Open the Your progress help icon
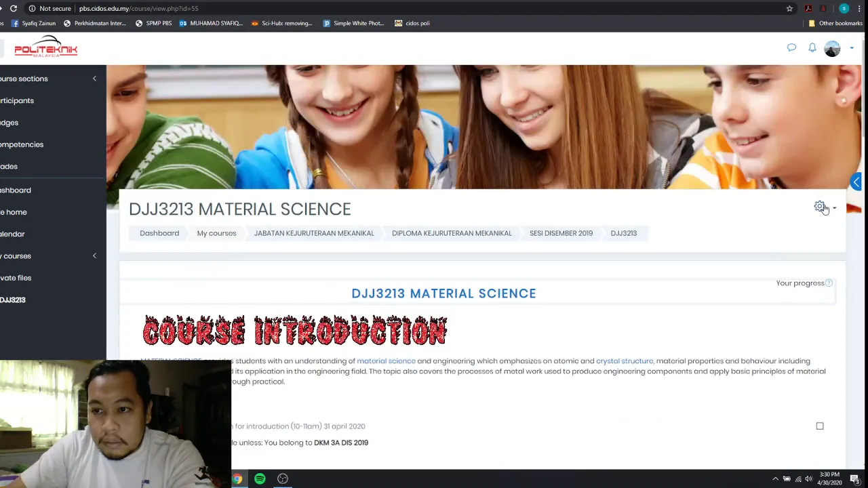Screen dimensions: 868x488 (829, 283)
